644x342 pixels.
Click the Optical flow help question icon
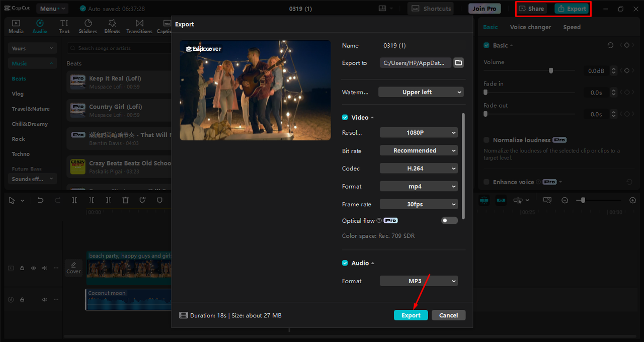coord(379,221)
